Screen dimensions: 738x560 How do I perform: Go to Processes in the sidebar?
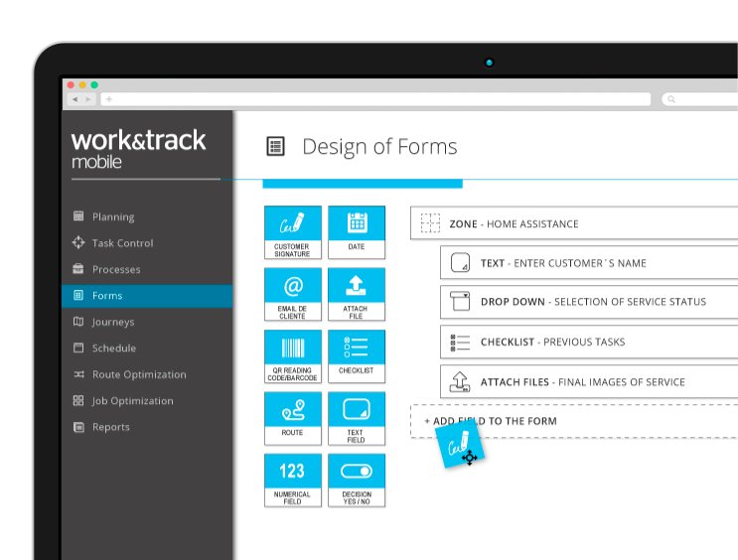point(147,270)
